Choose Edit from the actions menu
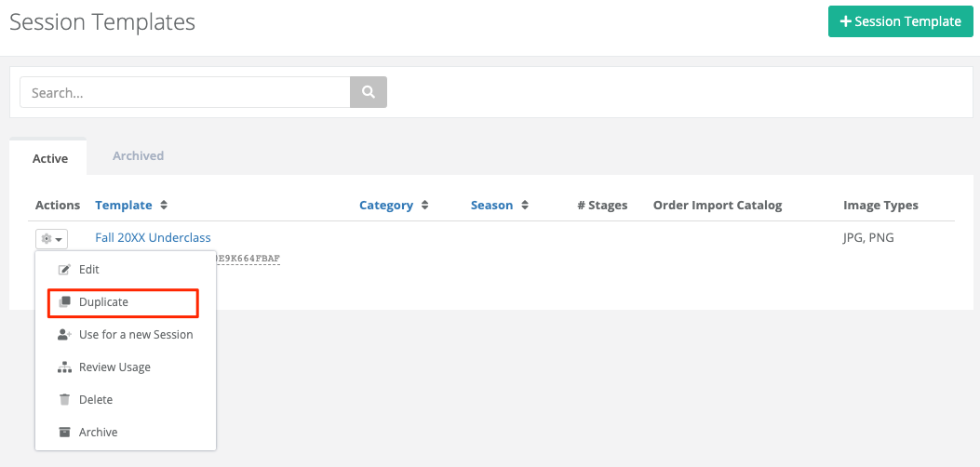Screen dimensions: 980x467 126,270
